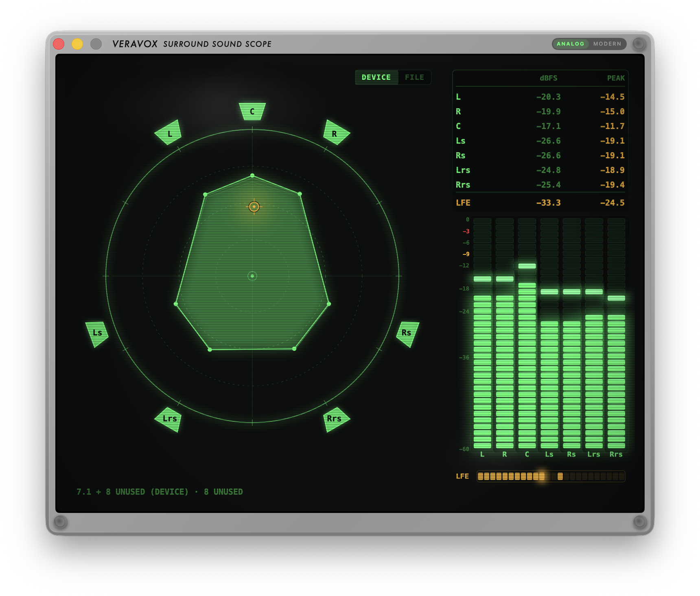Click the 7.1 + 8 UNUSED status text
This screenshot has height=596, width=700.
coord(160,492)
